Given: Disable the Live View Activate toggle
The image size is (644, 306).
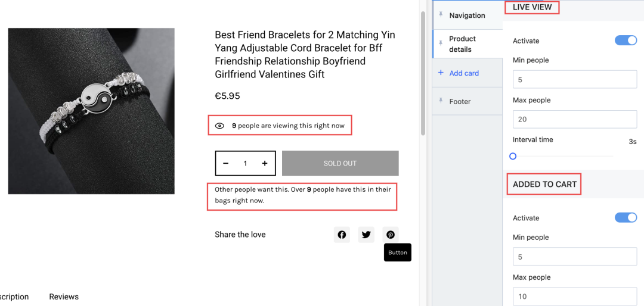Looking at the screenshot, I should pyautogui.click(x=626, y=40).
